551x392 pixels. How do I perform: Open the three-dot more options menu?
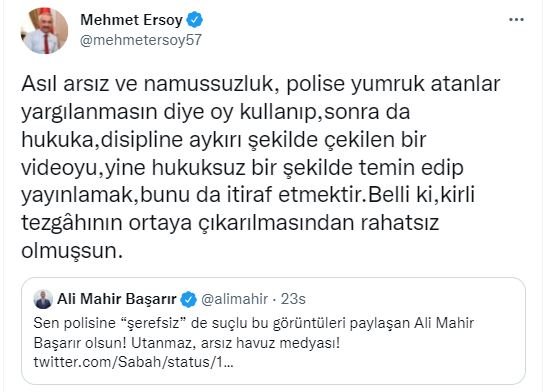[x=516, y=20]
